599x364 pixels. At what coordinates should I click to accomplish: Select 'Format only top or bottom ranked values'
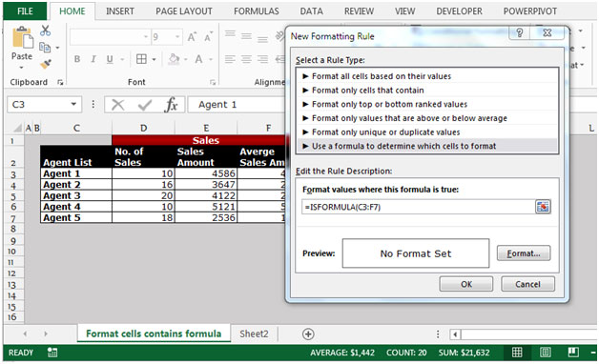coord(427,104)
